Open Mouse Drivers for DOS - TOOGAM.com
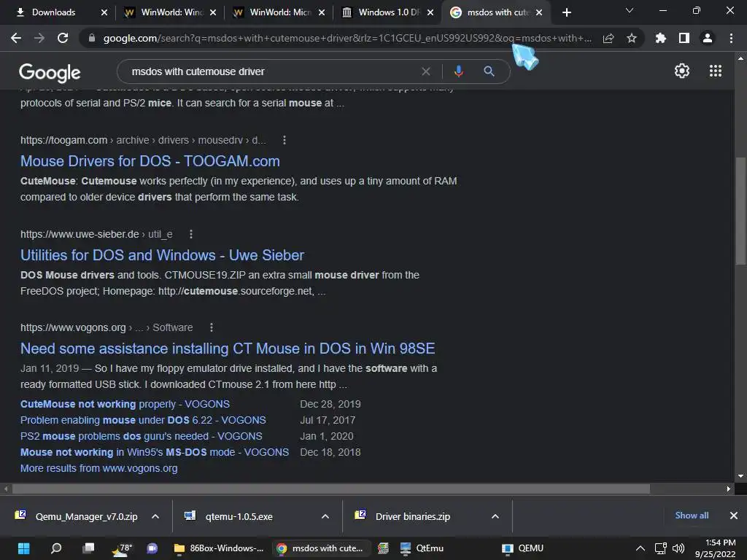747x560 pixels. [x=150, y=161]
